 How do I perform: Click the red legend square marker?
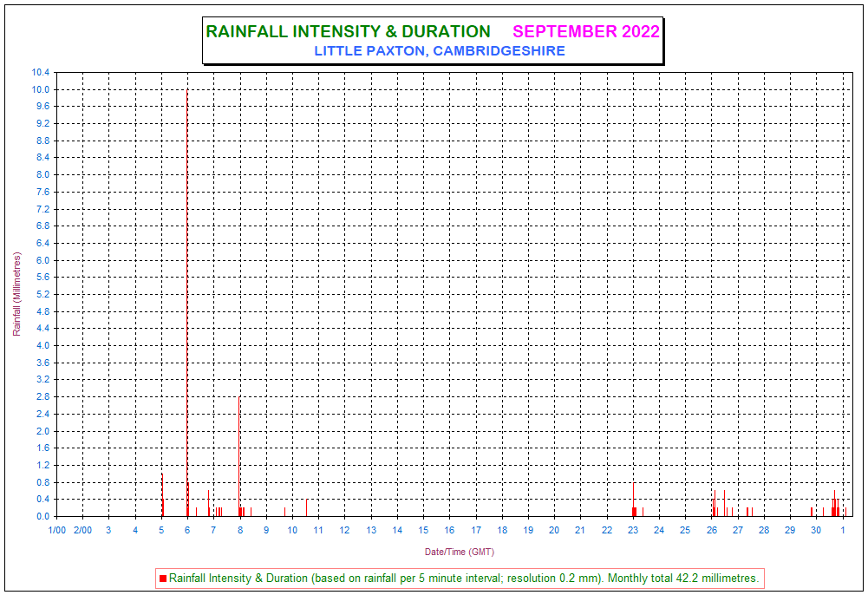[x=163, y=579]
